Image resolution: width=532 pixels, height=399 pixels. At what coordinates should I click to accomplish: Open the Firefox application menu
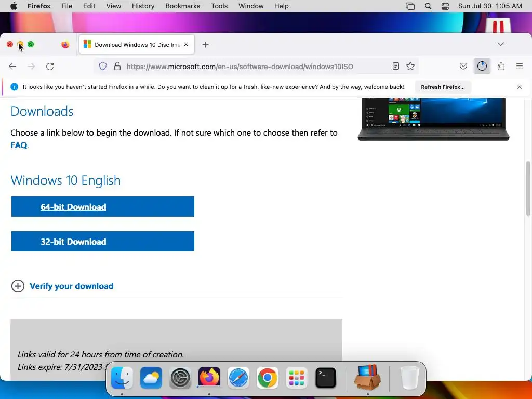tap(520, 66)
